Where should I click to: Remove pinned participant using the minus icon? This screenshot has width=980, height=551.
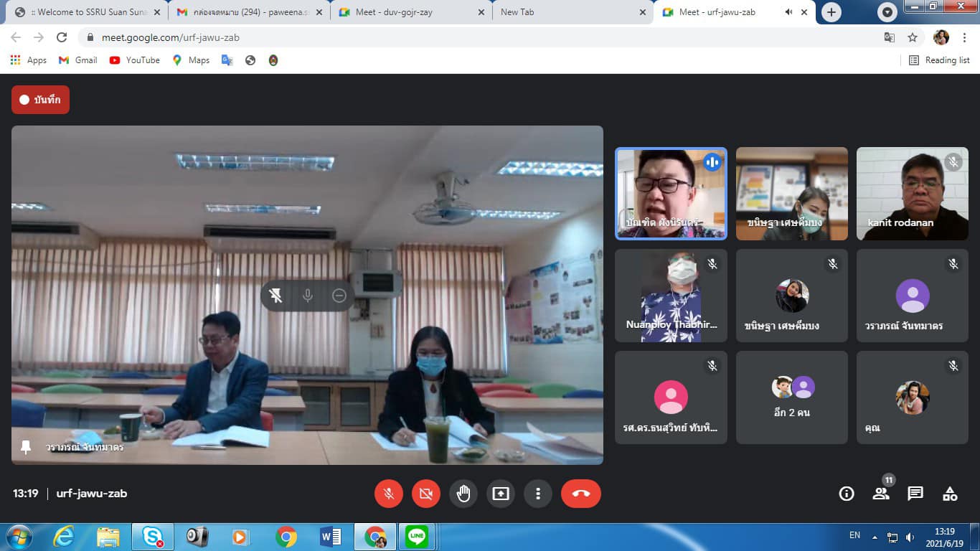pyautogui.click(x=339, y=296)
